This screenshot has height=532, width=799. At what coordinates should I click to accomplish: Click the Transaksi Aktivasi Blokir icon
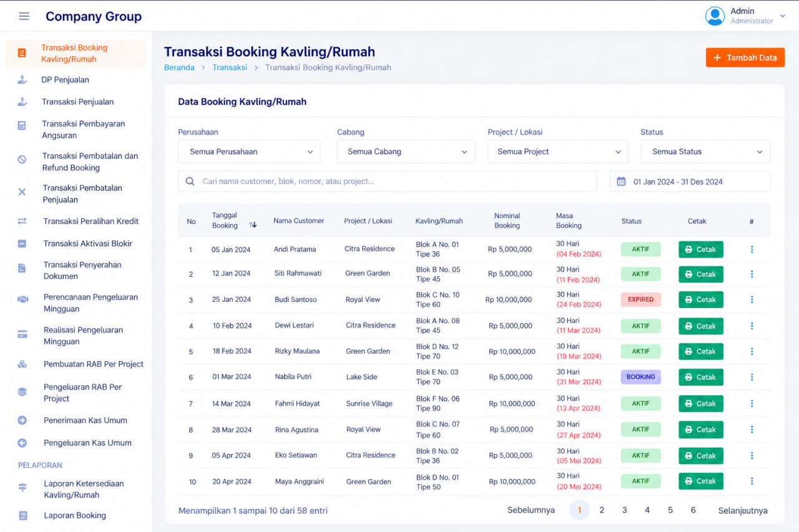pos(22,244)
